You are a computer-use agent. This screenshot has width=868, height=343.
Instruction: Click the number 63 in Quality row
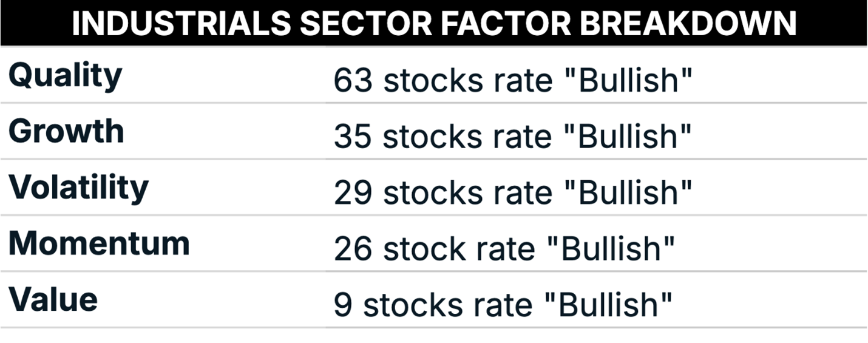353,81
